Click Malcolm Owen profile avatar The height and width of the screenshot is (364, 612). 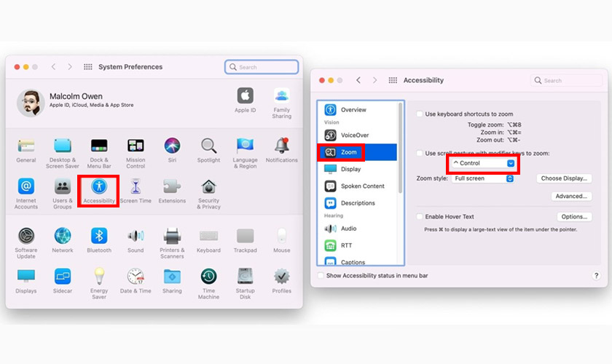tap(31, 103)
